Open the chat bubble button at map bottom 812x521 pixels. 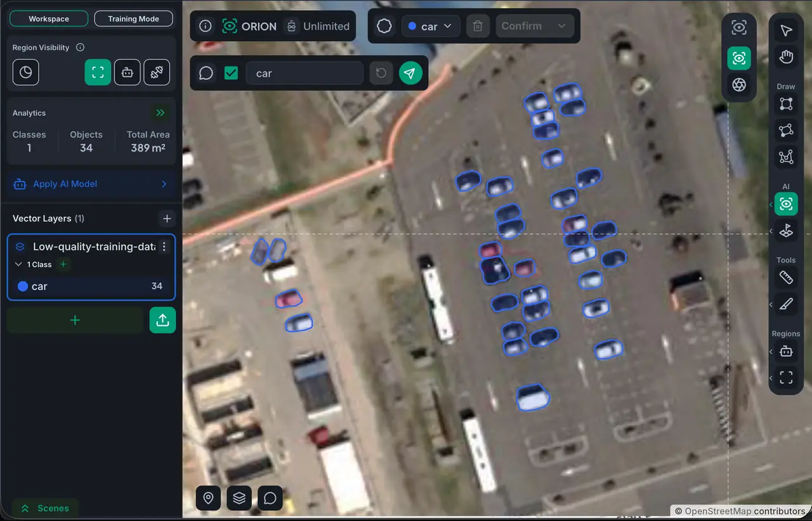coord(270,498)
